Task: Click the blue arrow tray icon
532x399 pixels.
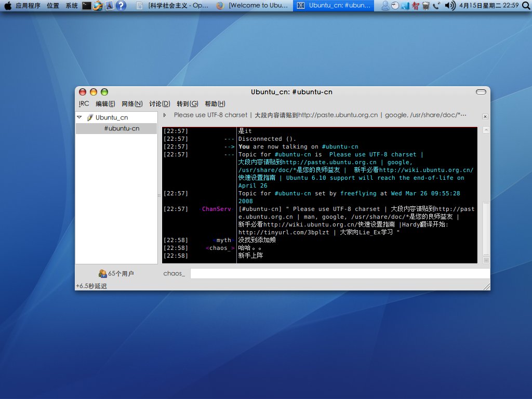Action: click(405, 5)
